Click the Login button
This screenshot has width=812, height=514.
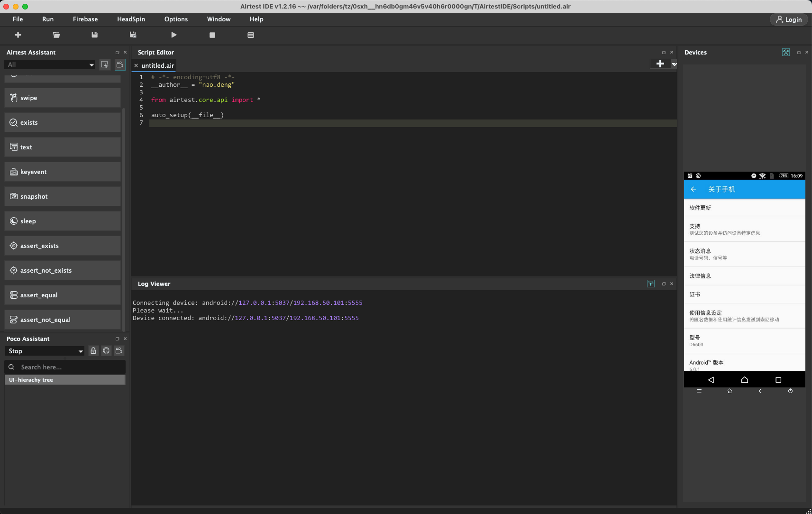pos(788,19)
